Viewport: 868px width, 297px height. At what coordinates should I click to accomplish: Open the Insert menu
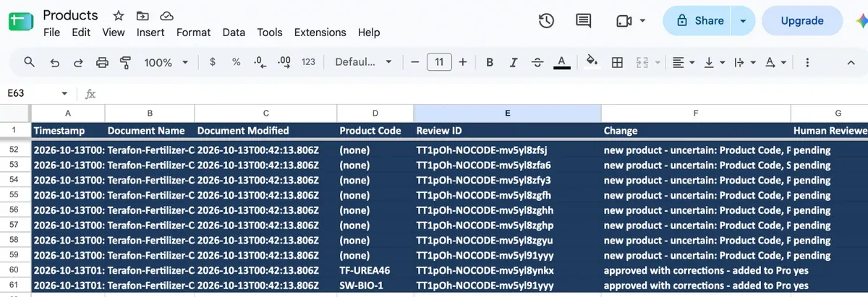[x=150, y=33]
